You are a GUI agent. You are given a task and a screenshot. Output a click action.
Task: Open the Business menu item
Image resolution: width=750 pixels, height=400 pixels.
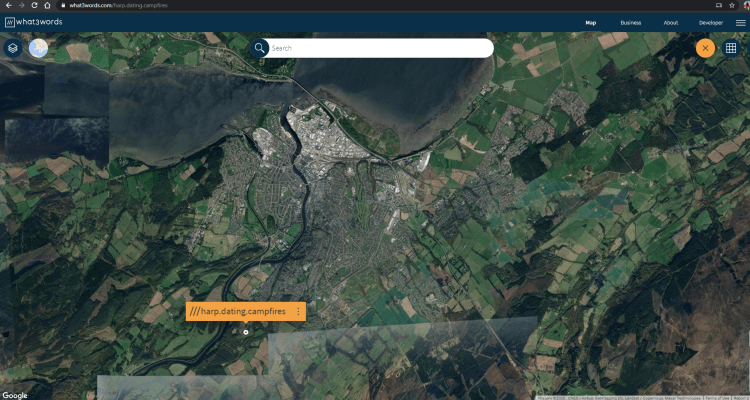(x=630, y=22)
